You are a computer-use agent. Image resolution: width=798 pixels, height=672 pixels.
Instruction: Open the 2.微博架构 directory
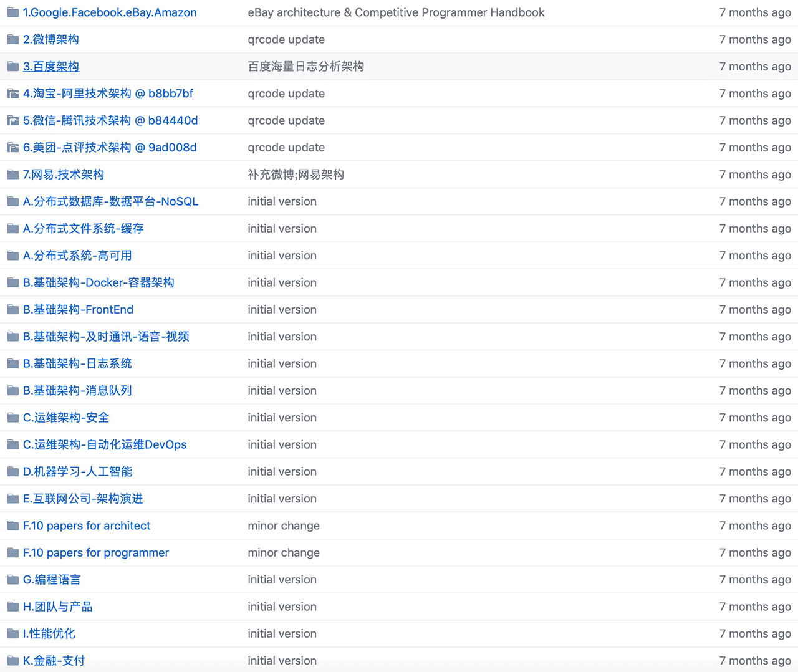click(51, 39)
